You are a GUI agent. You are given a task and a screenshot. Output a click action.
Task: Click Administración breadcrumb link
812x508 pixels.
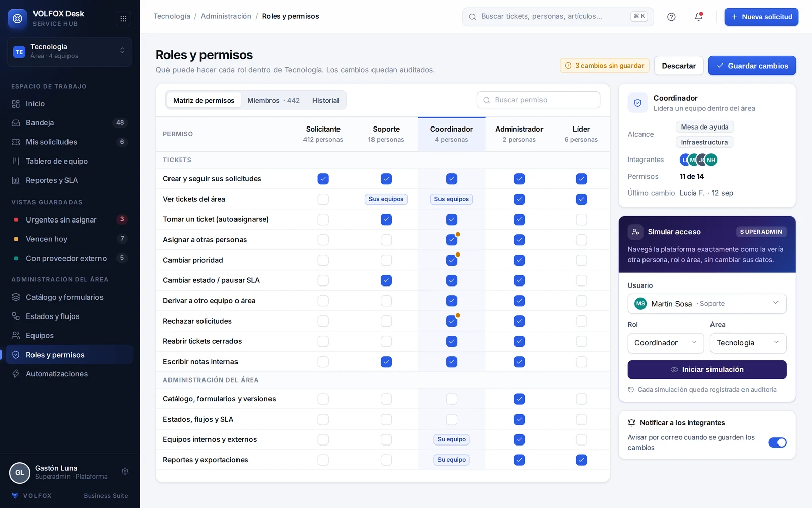[x=226, y=16]
